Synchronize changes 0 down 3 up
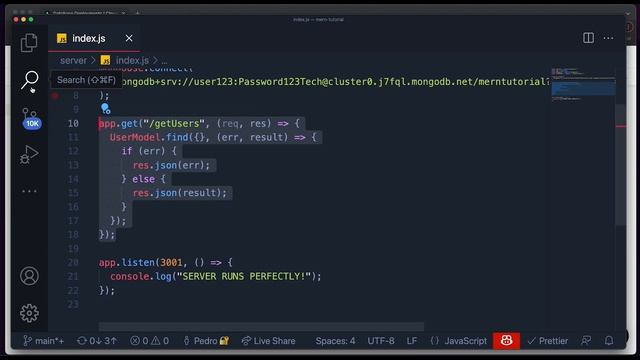 tap(97, 340)
